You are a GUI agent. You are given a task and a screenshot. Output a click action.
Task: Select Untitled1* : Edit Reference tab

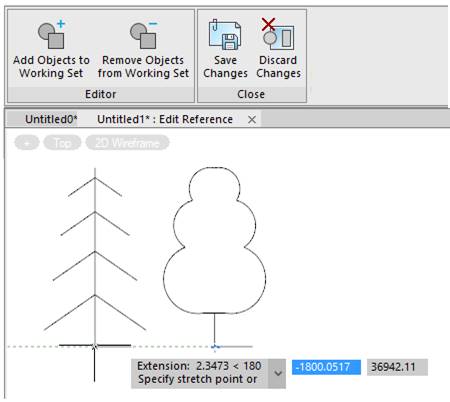(165, 119)
